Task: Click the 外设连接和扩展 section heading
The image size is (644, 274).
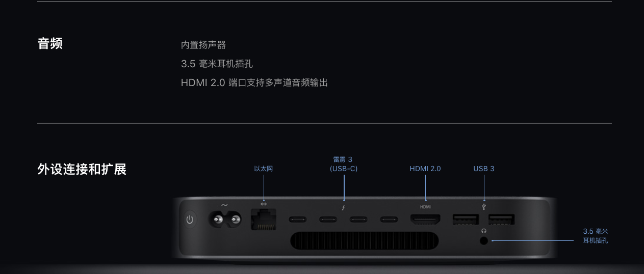Action: 82,169
